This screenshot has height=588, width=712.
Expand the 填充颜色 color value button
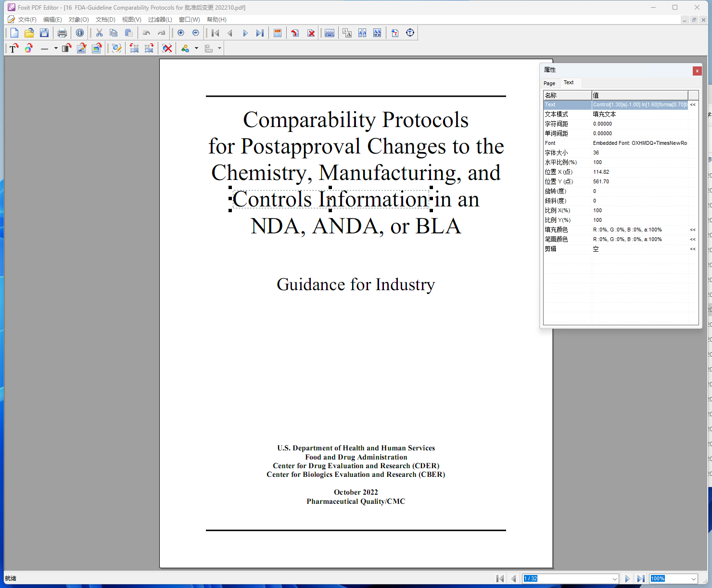click(693, 230)
